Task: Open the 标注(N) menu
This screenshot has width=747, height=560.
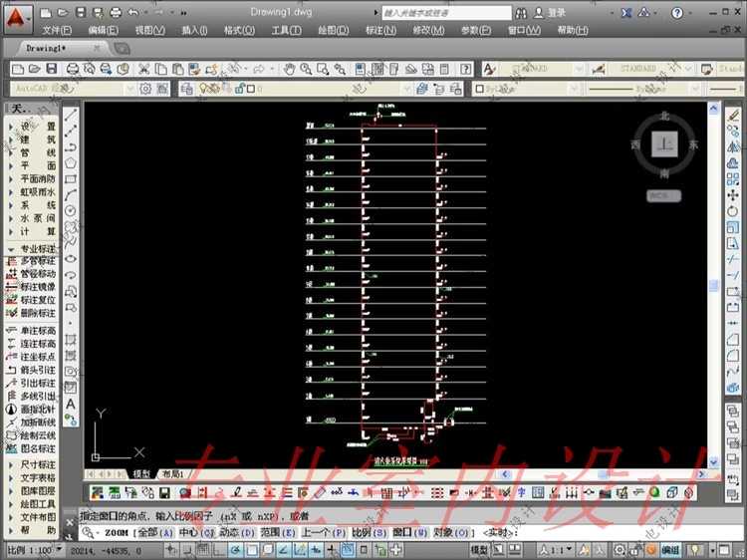Action: pos(380,30)
